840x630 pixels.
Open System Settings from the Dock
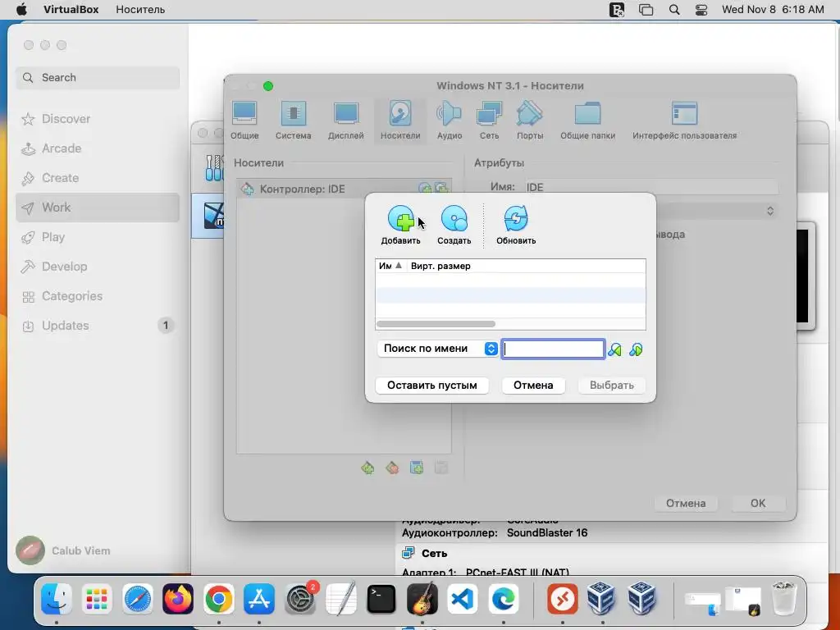point(300,598)
